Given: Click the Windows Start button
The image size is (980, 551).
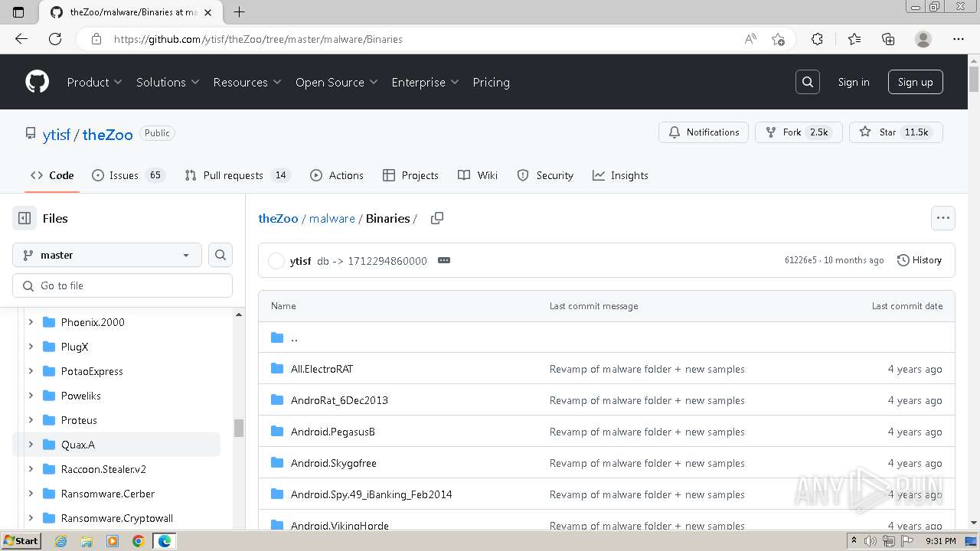Looking at the screenshot, I should (21, 541).
